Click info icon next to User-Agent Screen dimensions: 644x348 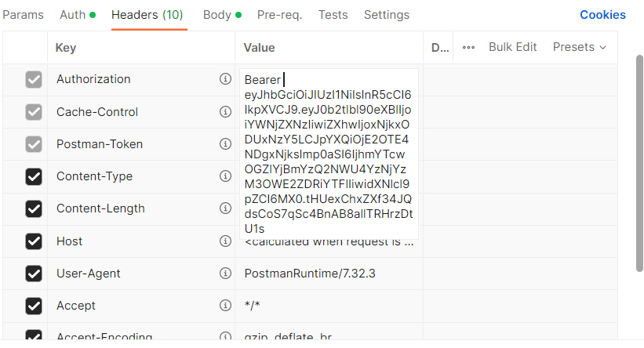tap(225, 274)
